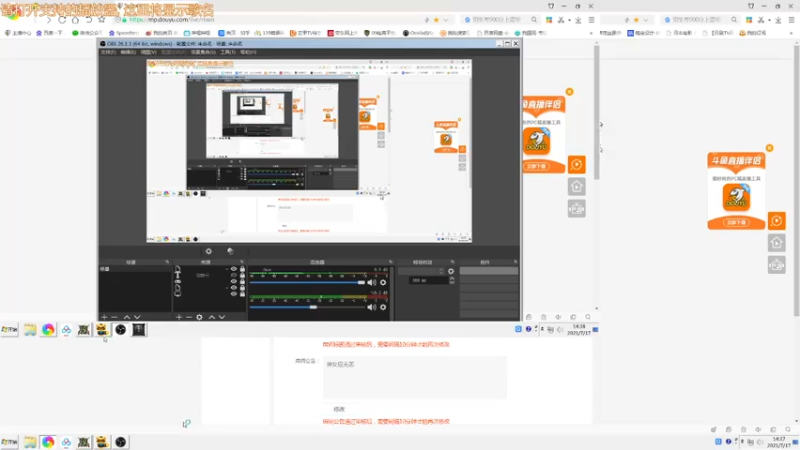Click the room announcement text area on the page
This screenshot has width=800, height=450.
tap(415, 377)
